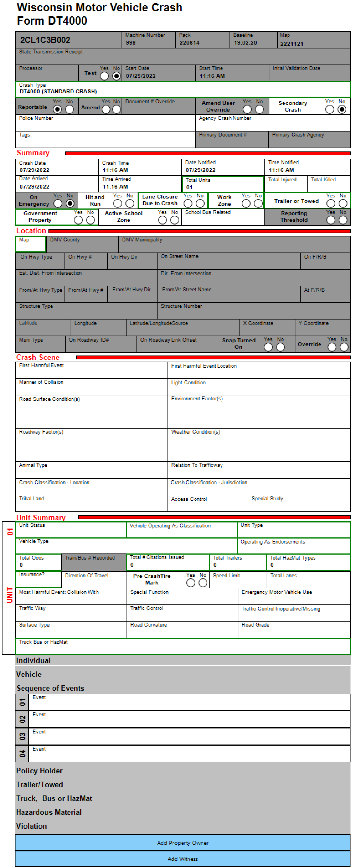Expand the Vehicle section
353x868 pixels.
click(182, 674)
